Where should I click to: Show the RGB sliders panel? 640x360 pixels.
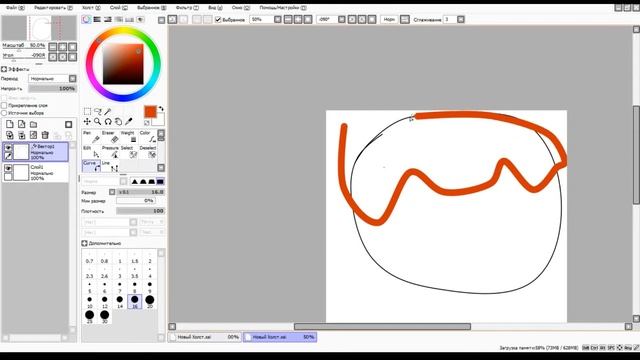point(97,20)
